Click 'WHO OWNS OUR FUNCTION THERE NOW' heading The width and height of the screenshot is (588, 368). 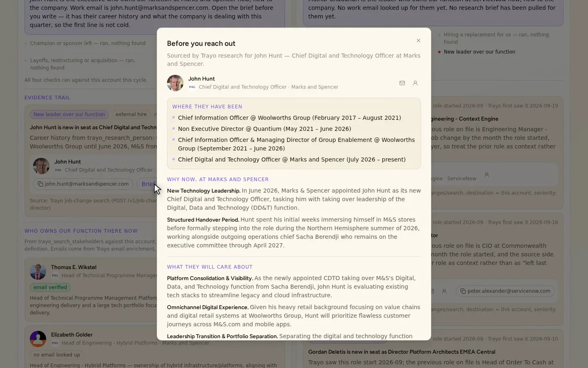click(81, 231)
